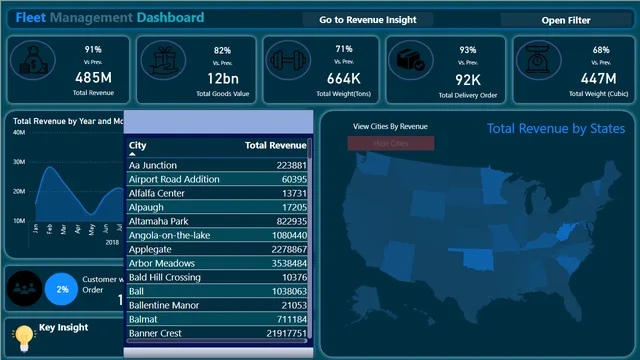Sort table by City column arrow
The image size is (640, 360).
132,154
